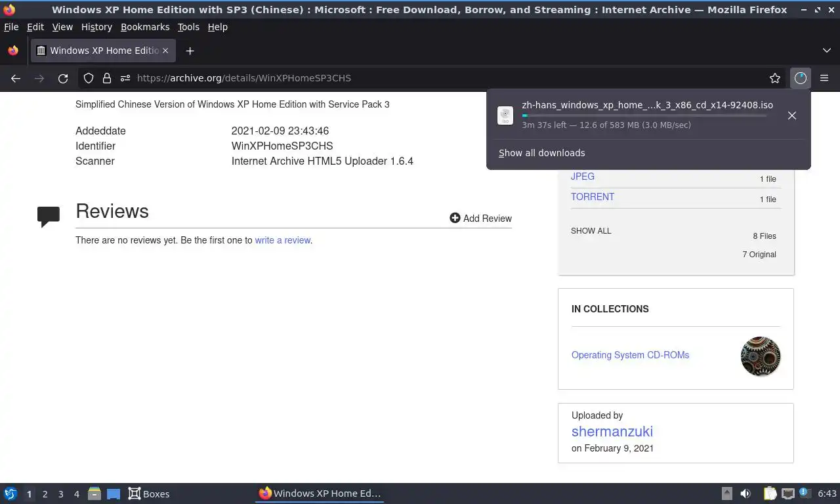Click the Add Review plus icon
Viewport: 840px width, 504px height.
(455, 218)
